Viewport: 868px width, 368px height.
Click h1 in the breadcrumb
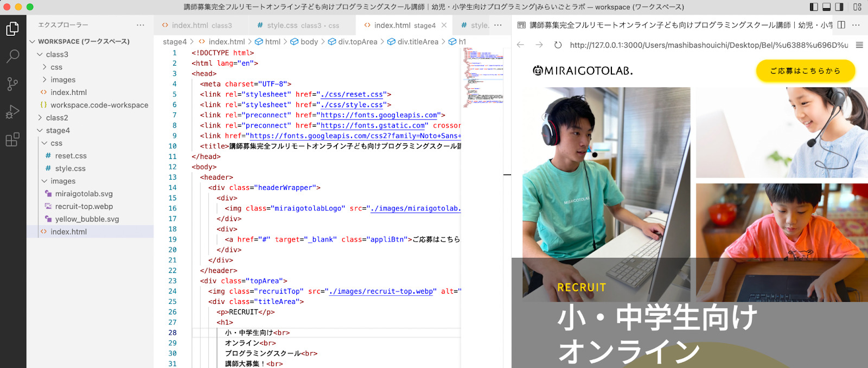pyautogui.click(x=462, y=42)
